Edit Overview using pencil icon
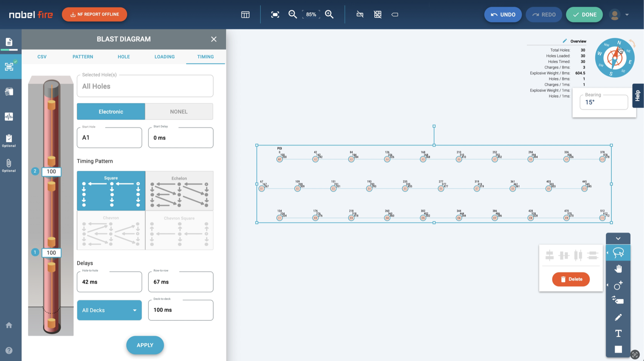The width and height of the screenshot is (644, 361). [565, 41]
